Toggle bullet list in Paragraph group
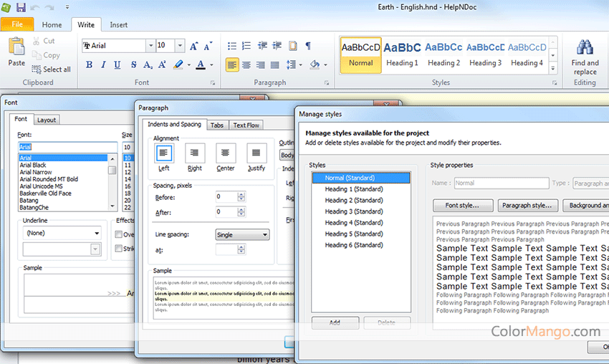The height and width of the screenshot is (364, 609). 231,46
